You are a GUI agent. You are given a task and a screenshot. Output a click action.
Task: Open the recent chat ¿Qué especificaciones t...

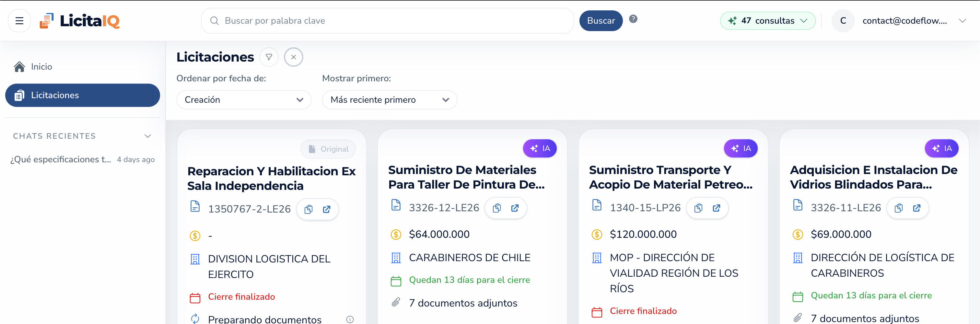click(x=61, y=159)
